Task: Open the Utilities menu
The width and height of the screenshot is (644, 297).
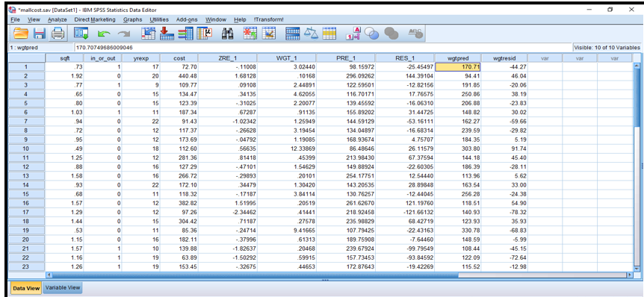Action: pyautogui.click(x=159, y=19)
